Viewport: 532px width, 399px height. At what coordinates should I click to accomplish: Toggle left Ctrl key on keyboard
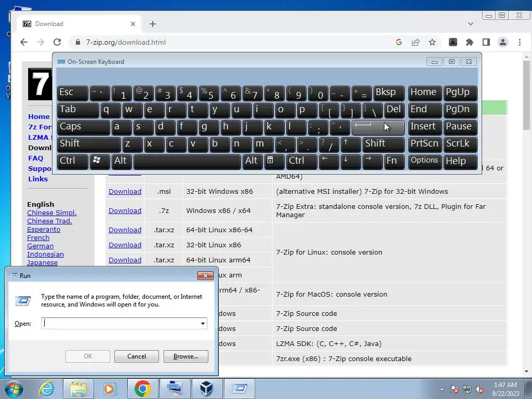[x=73, y=161]
